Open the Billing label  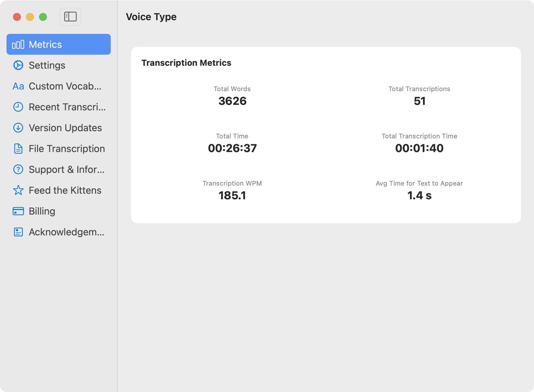(42, 211)
